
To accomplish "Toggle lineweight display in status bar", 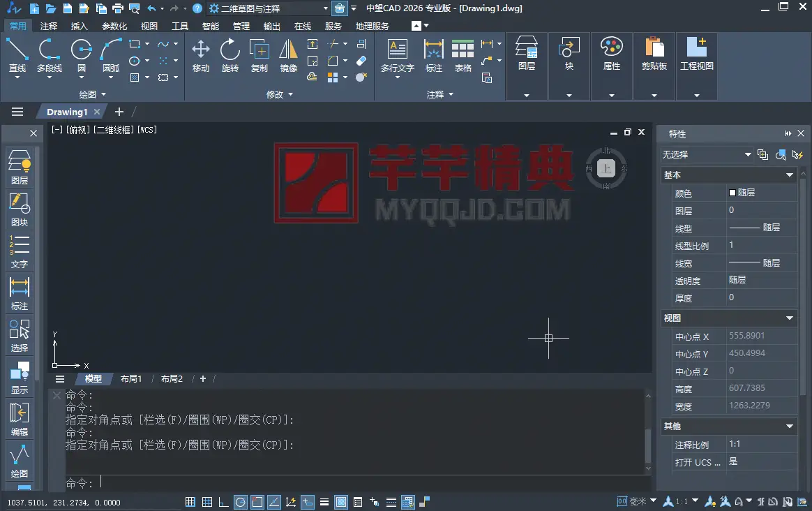I will click(x=324, y=502).
